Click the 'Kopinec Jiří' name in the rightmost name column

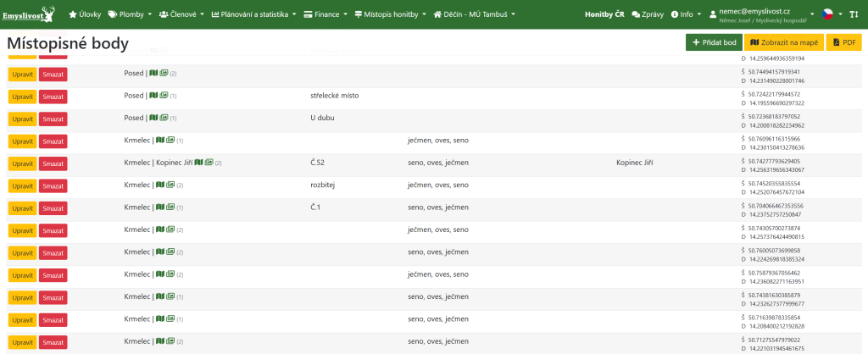click(634, 163)
